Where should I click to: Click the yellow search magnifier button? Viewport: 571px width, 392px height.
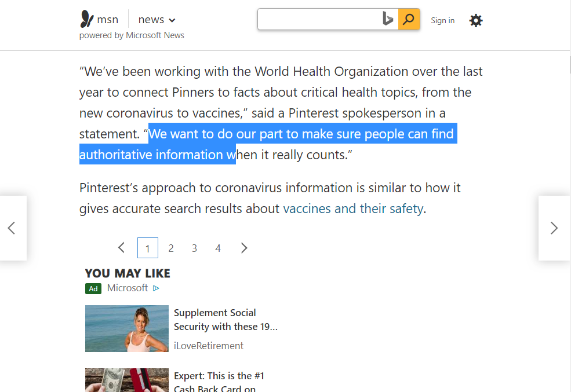coord(409,19)
